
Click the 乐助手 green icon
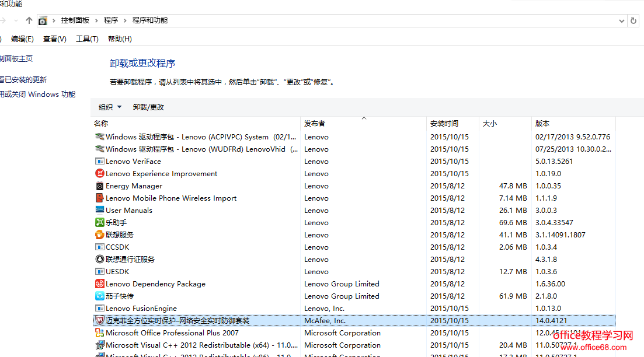pyautogui.click(x=100, y=222)
